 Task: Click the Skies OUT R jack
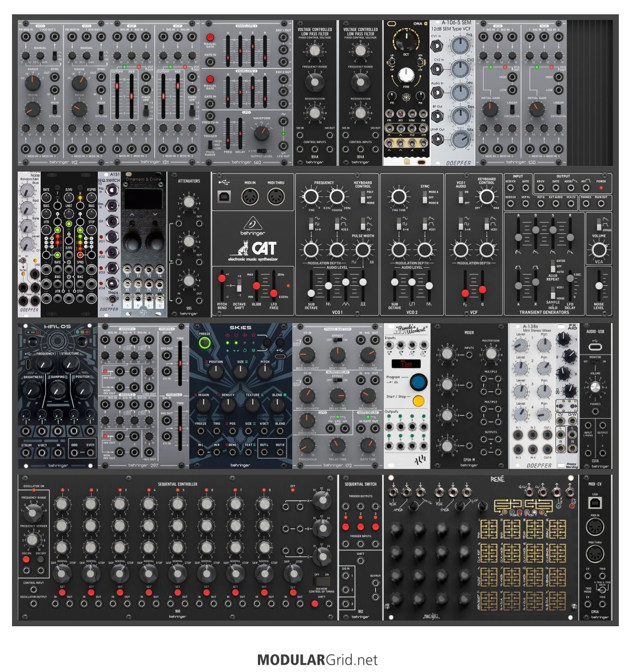(x=280, y=452)
